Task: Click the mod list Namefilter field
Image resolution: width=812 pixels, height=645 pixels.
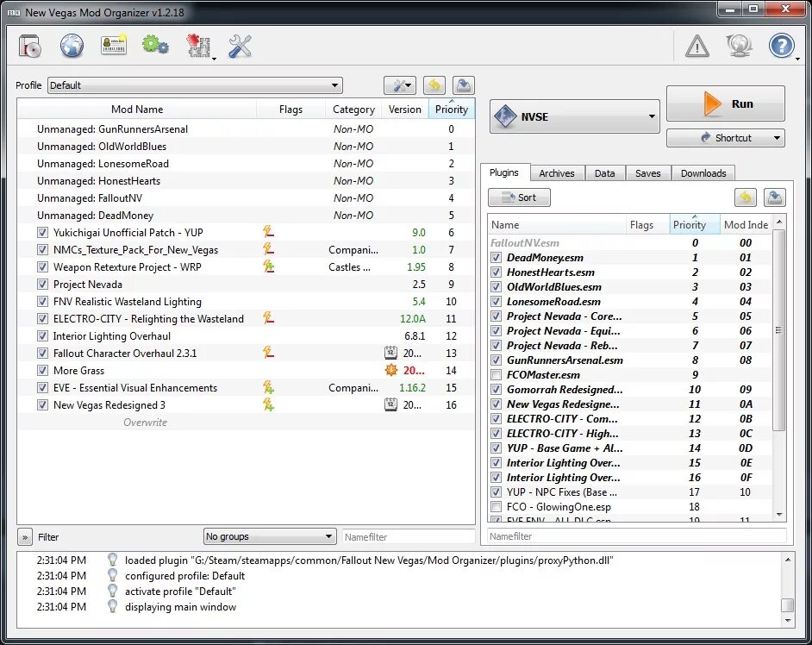Action: coord(409,536)
